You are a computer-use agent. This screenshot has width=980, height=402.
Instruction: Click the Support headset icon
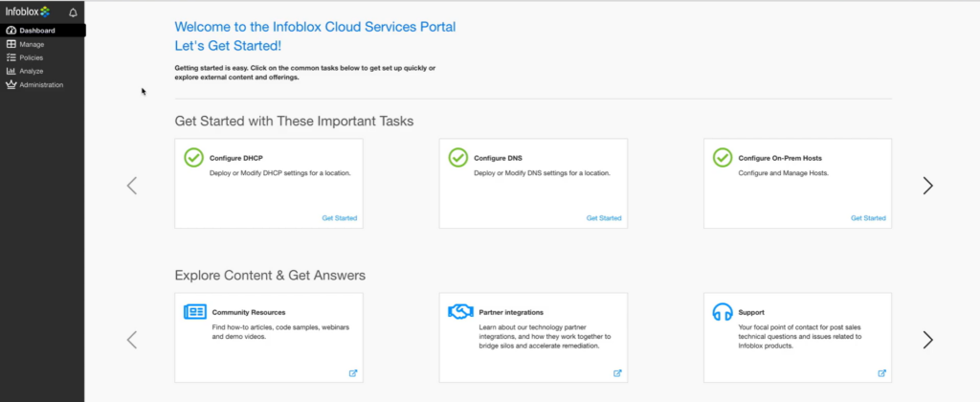723,312
